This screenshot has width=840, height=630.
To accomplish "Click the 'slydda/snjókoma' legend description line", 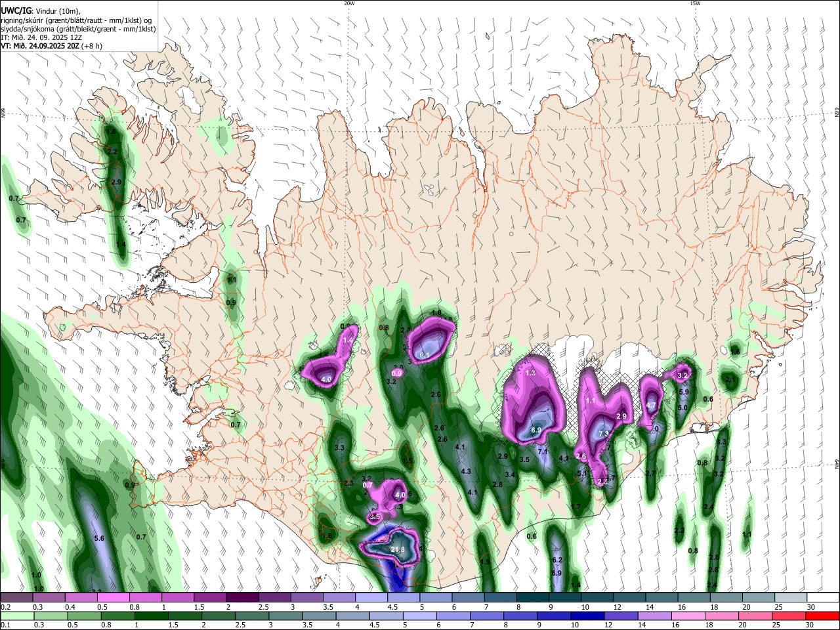I will [78, 29].
